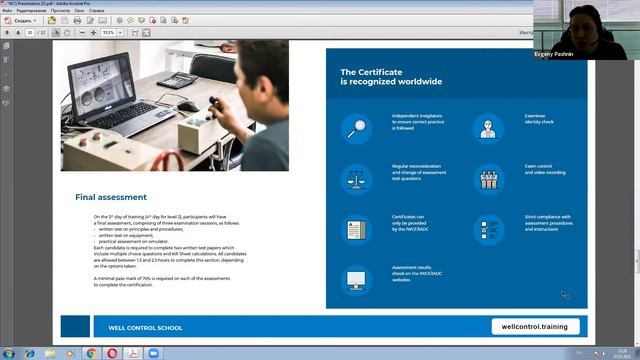Activate the Select tool arrow
The image size is (640, 360).
[56, 32]
